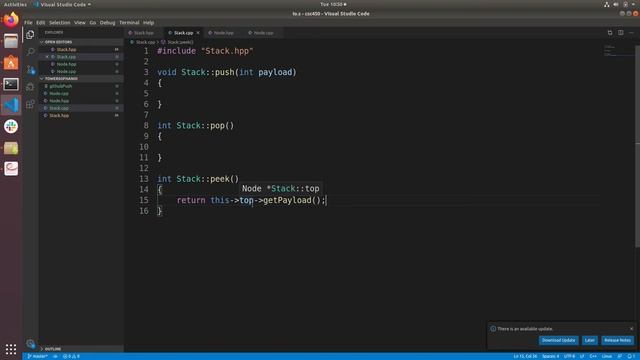Open the Terminal menu
The width and height of the screenshot is (640, 360).
pyautogui.click(x=129, y=23)
